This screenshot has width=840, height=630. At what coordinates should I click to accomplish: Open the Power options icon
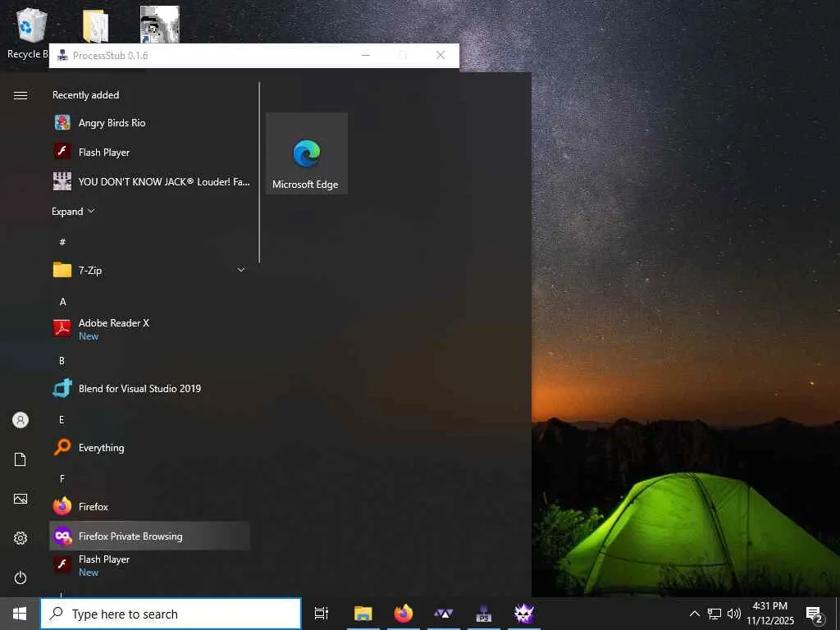point(21,577)
